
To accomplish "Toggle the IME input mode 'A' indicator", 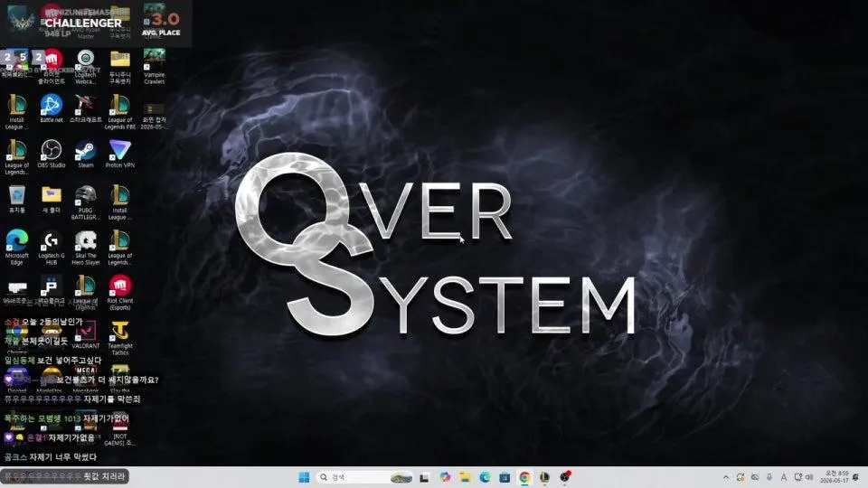I will [x=783, y=477].
